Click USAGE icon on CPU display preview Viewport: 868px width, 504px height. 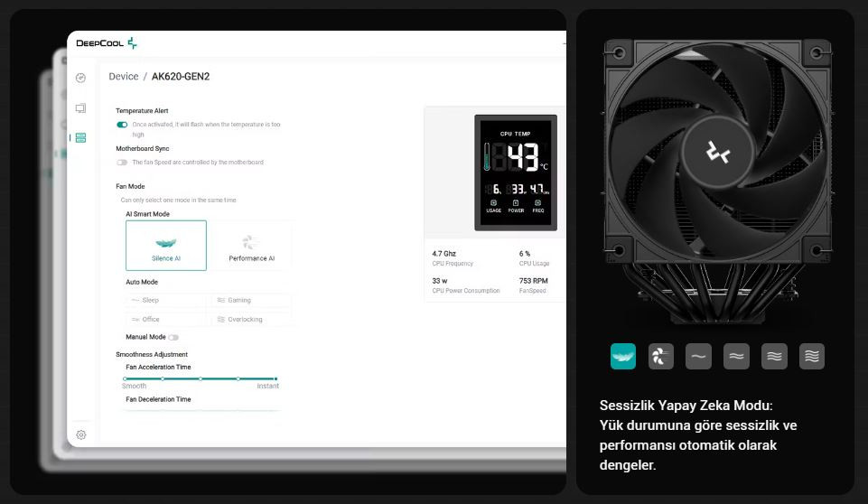coord(493,203)
